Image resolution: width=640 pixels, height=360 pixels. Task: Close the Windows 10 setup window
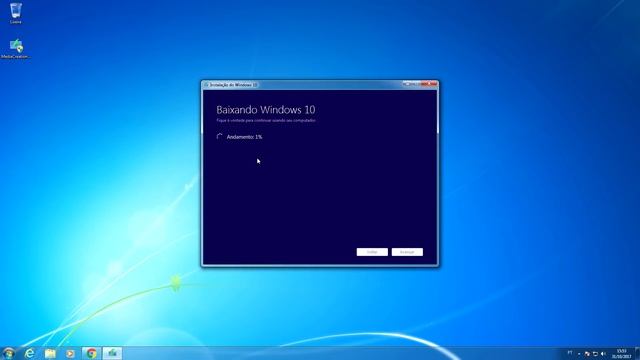click(429, 84)
